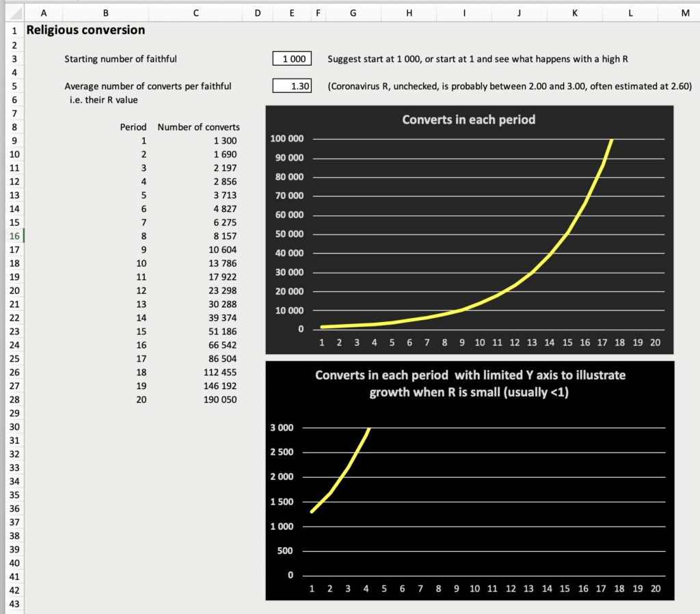Click row header 28
700x614 pixels.
(14, 399)
